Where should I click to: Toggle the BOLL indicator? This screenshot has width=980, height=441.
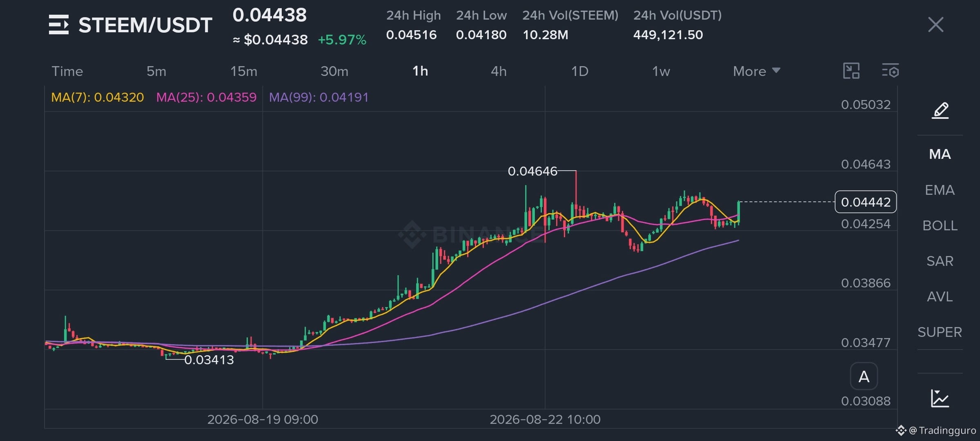pos(940,226)
